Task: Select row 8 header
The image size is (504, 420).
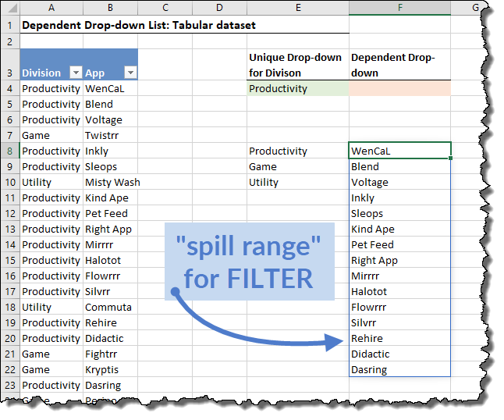Action: pyautogui.click(x=10, y=151)
